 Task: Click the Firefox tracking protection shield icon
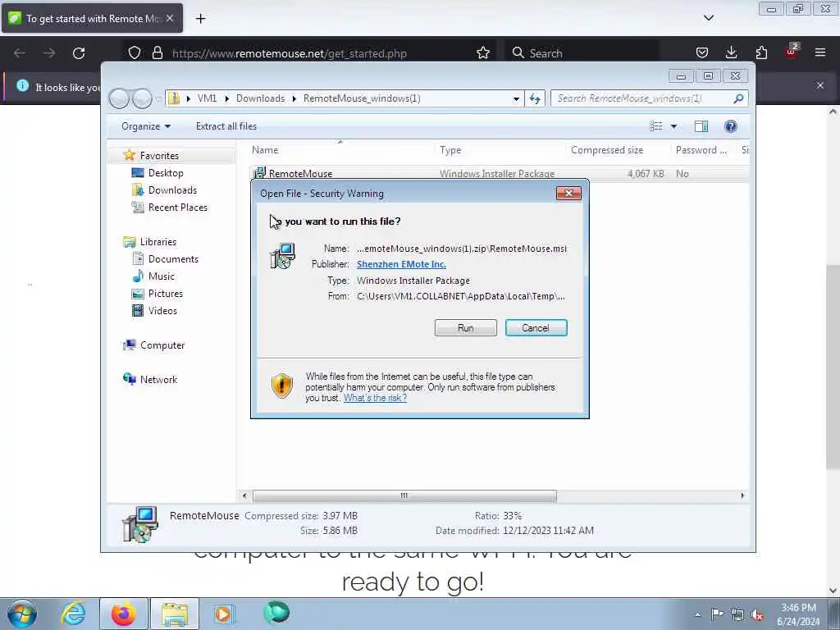click(x=135, y=53)
